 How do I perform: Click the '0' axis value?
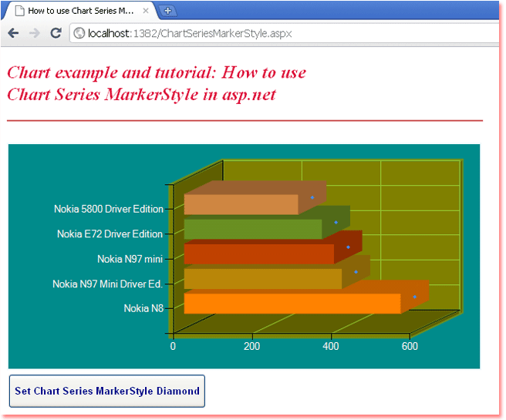click(173, 346)
